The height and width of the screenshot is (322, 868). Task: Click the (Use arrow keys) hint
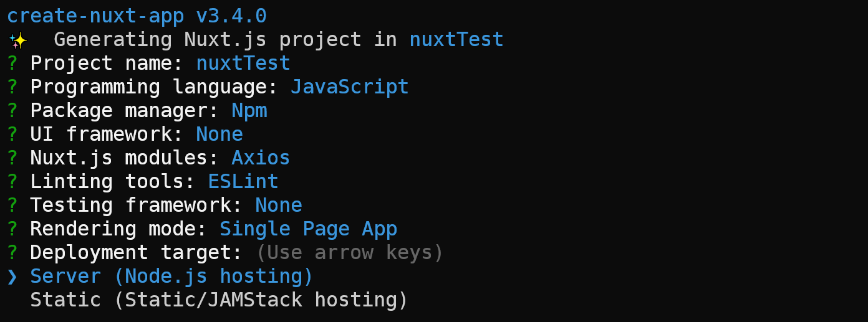click(x=350, y=253)
